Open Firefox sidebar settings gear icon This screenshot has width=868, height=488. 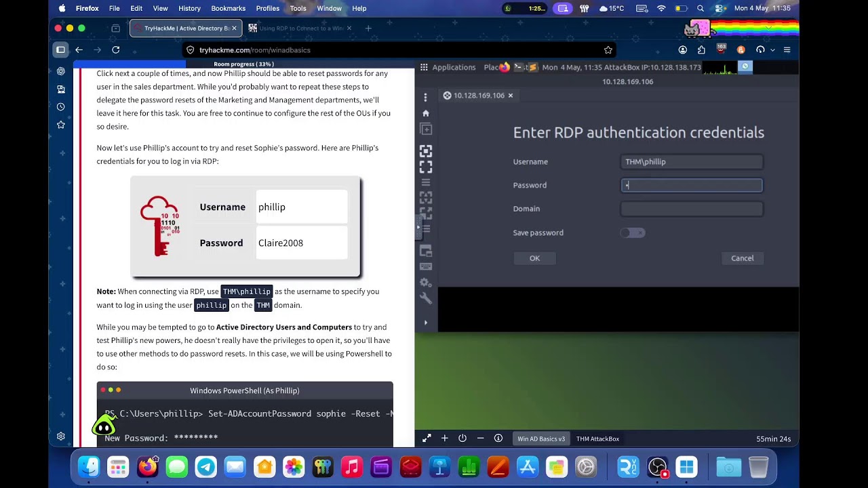[x=61, y=436]
